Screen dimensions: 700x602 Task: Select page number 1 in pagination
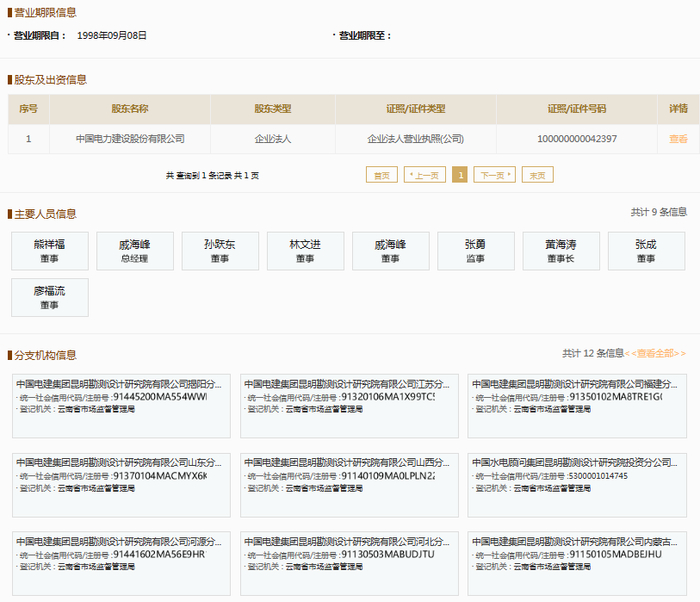coord(460,175)
